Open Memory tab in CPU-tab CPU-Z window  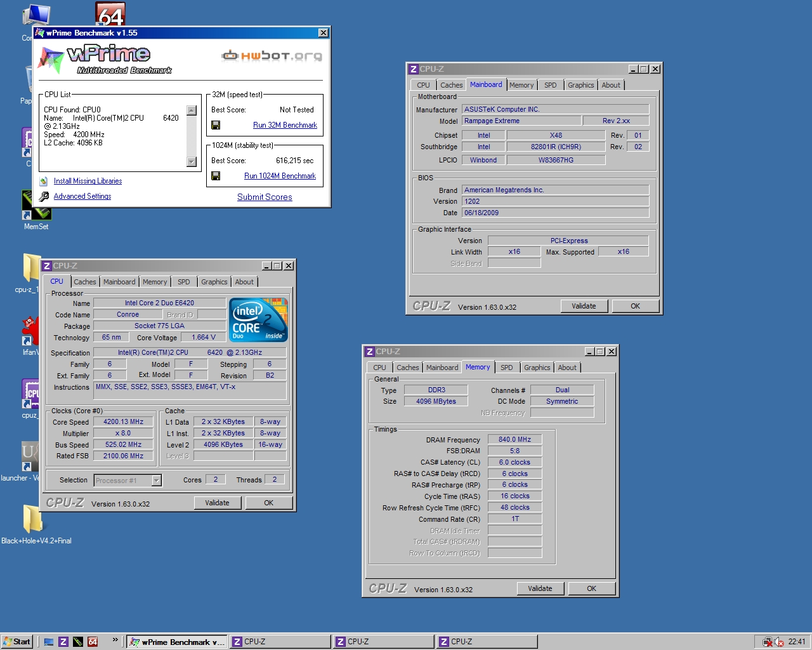click(x=155, y=282)
